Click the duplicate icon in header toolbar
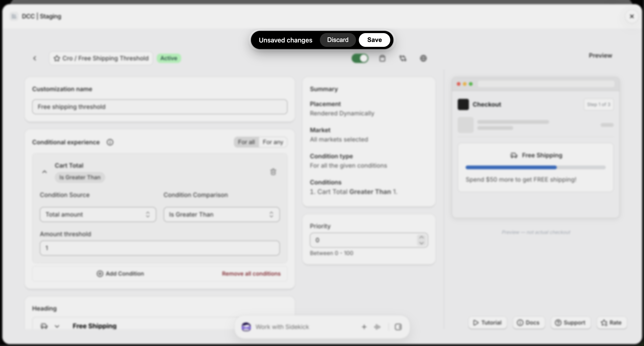 point(403,59)
